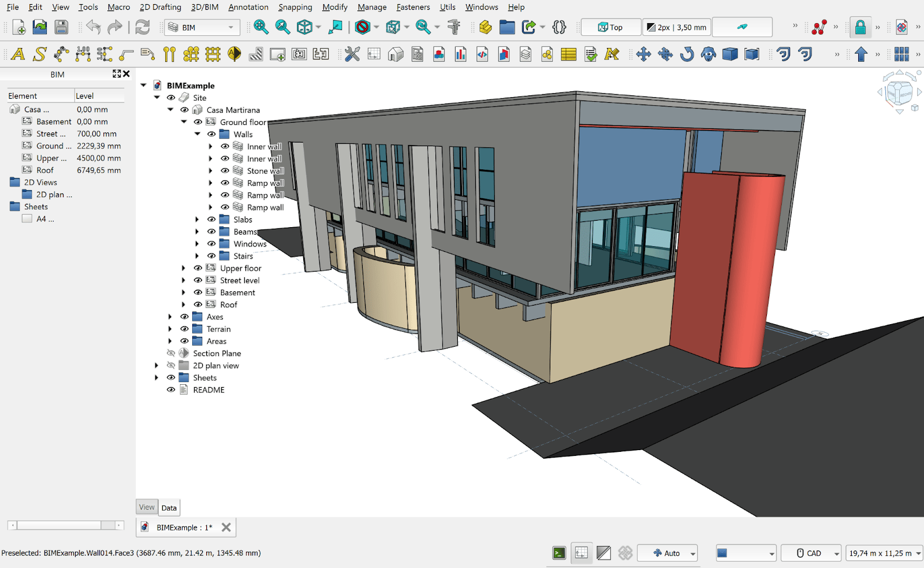Select the Move tool in the toolbar
924x568 pixels.
coord(643,54)
